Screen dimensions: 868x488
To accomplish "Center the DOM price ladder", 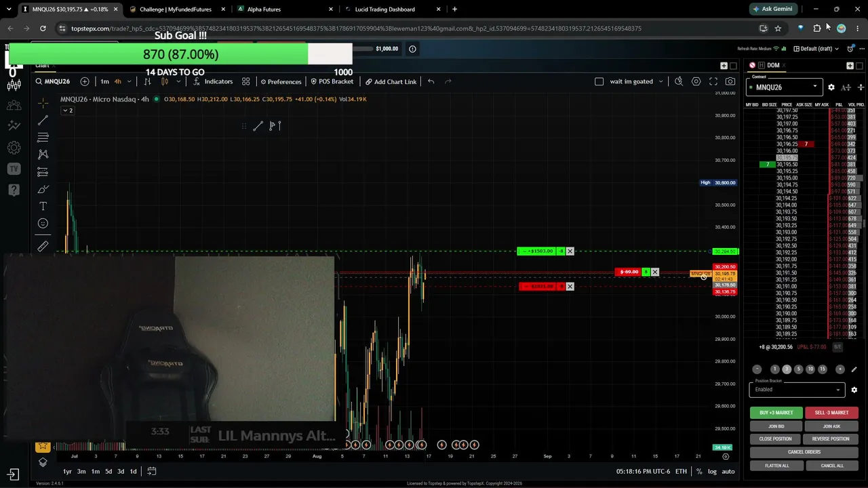I will click(861, 87).
